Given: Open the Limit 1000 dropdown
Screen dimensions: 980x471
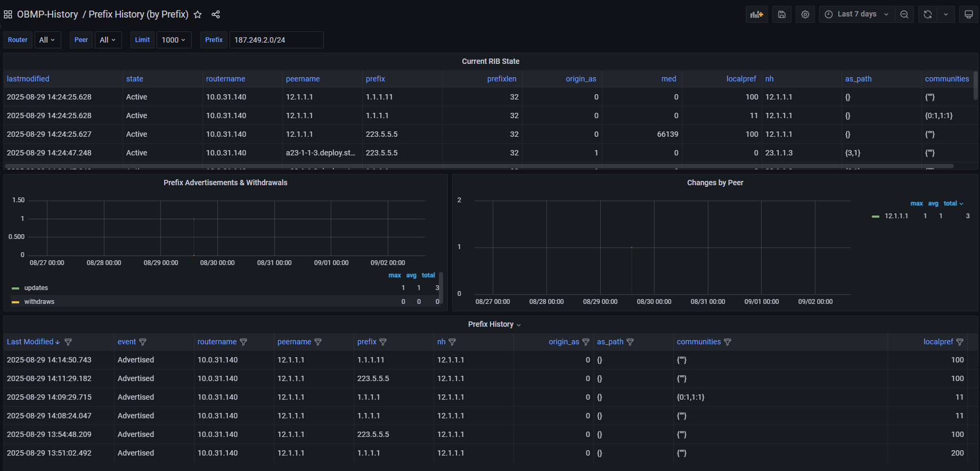Looking at the screenshot, I should [x=174, y=40].
